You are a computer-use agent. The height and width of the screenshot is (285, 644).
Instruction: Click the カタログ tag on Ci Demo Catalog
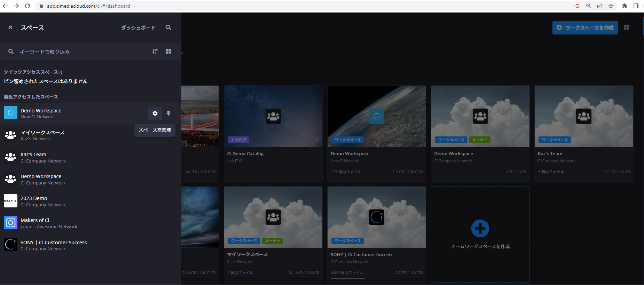coord(238,140)
